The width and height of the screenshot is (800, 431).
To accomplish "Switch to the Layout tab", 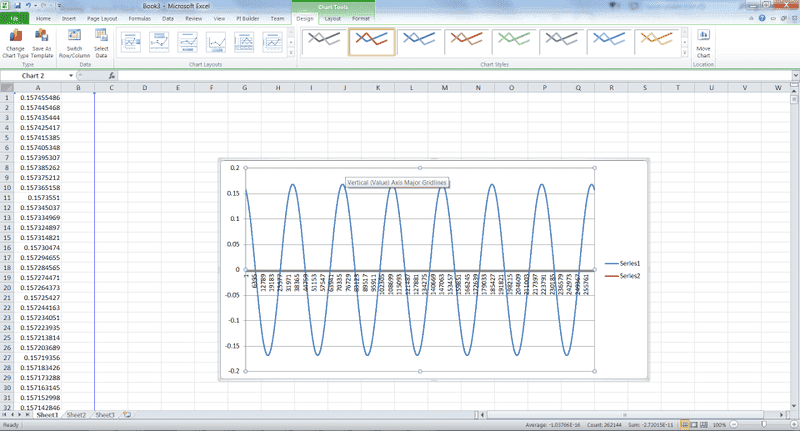I will (x=332, y=18).
